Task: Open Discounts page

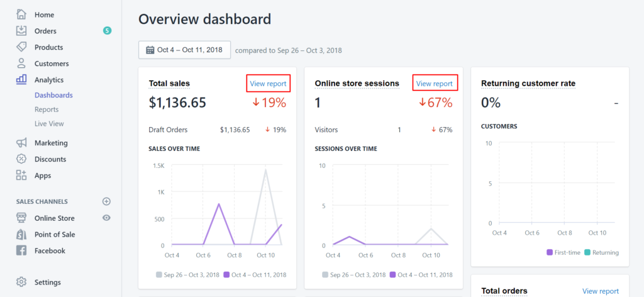Action: tap(50, 159)
